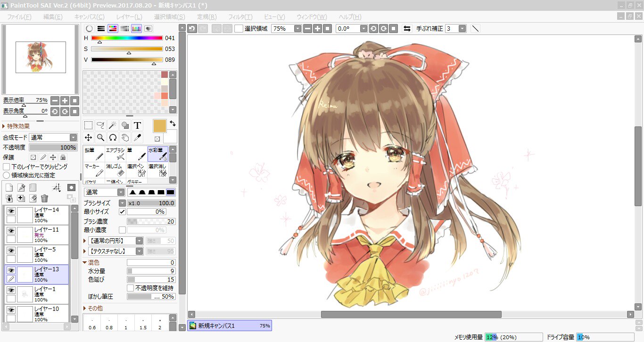644x342 pixels.
Task: Toggle the 選択領域 checkbox in toolbar
Action: tap(239, 28)
